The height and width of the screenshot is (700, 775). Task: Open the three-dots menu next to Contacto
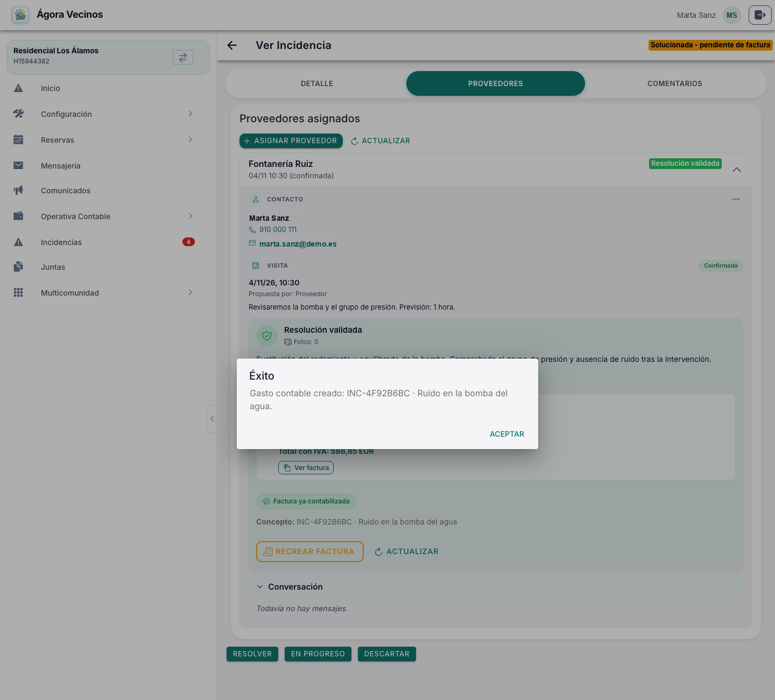click(x=736, y=199)
